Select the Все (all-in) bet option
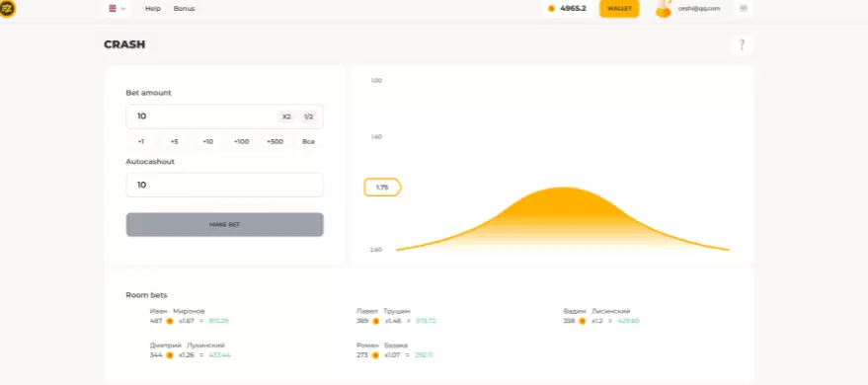Viewport: 868px width, 385px height. tap(308, 141)
